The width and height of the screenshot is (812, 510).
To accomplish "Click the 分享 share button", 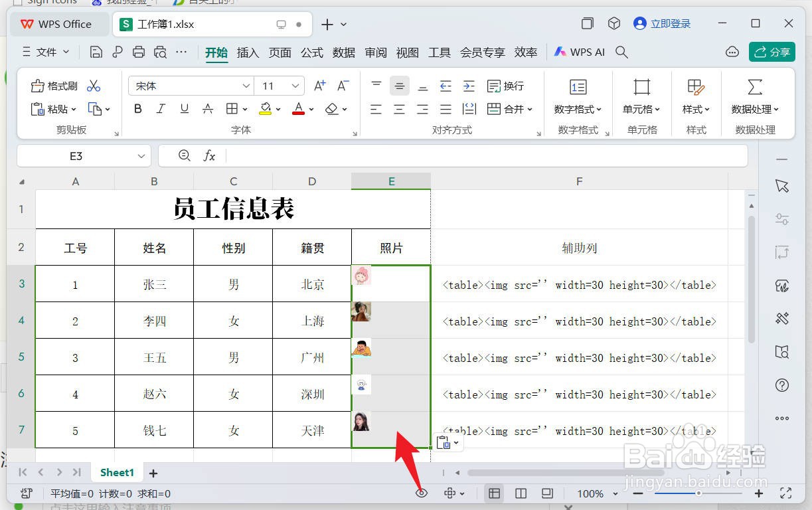I will pos(772,52).
